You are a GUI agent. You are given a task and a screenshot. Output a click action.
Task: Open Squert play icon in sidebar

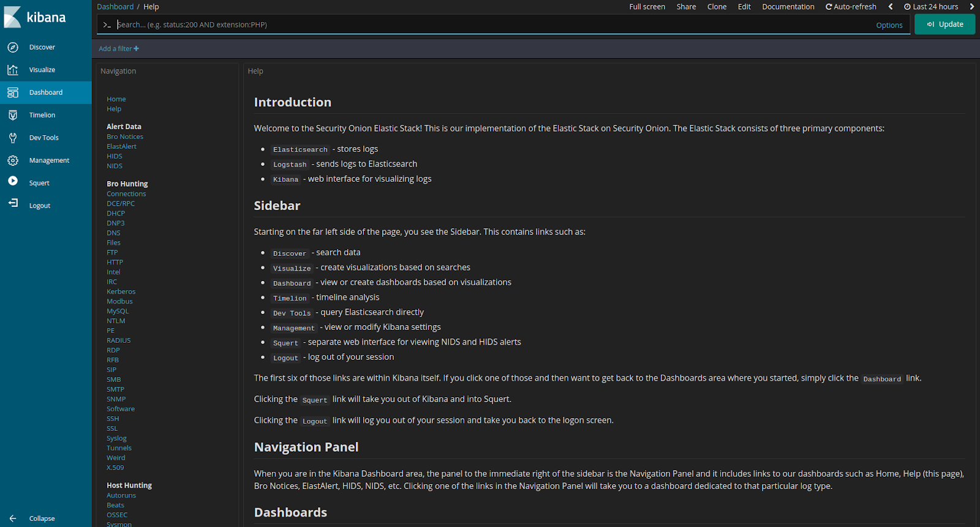pyautogui.click(x=13, y=181)
